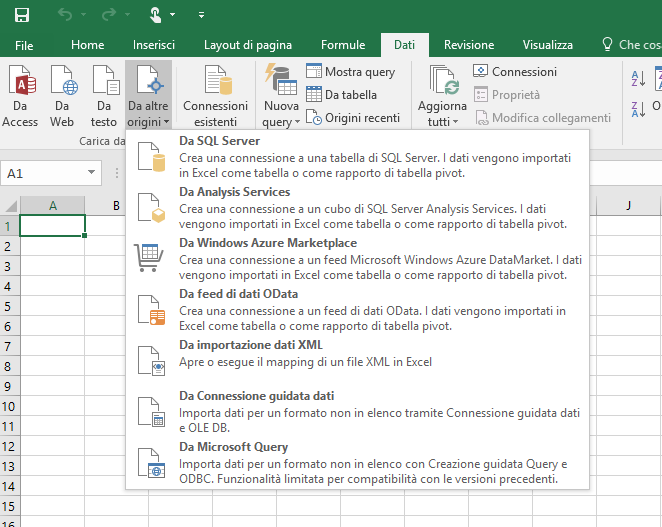Expand the Nuova query dropdown

pyautogui.click(x=281, y=114)
